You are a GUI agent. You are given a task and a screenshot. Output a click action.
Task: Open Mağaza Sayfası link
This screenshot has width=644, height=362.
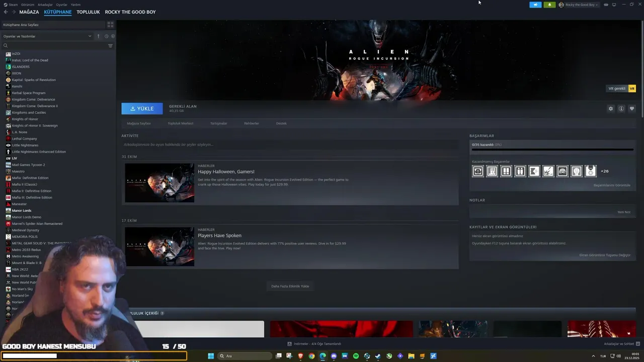(x=139, y=123)
